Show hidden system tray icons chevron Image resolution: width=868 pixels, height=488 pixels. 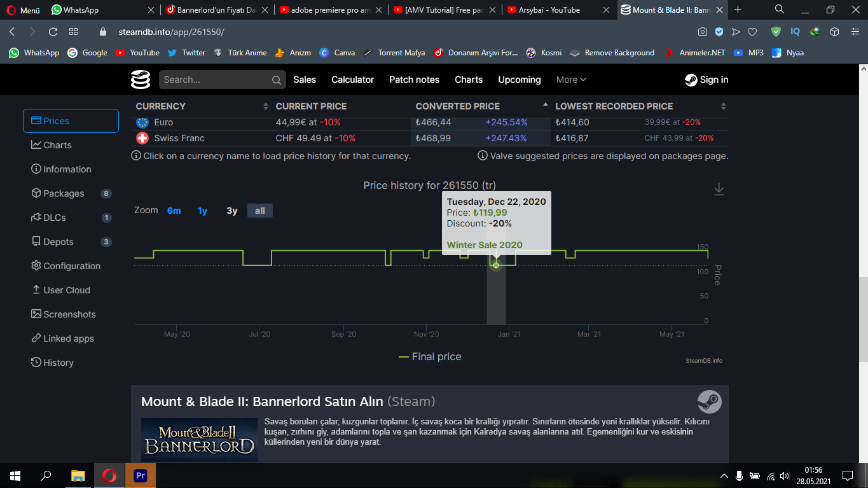tap(724, 475)
